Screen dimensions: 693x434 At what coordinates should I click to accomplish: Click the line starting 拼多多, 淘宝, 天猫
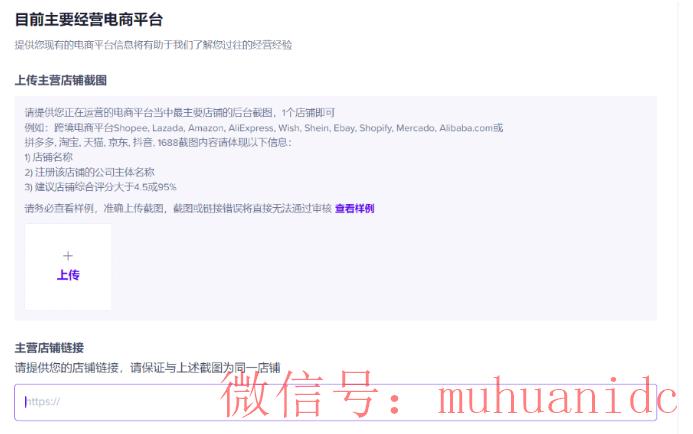coord(158,143)
